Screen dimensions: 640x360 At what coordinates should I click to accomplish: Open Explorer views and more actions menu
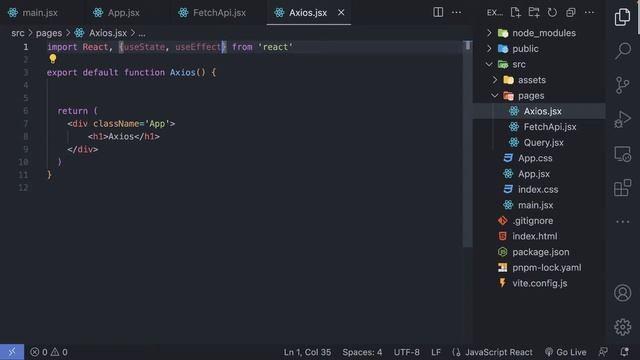[589, 13]
